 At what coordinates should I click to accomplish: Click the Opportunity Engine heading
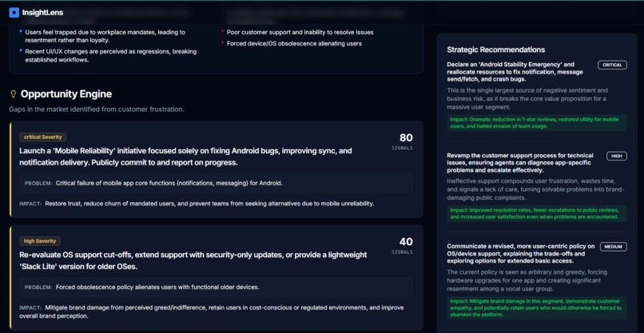tap(66, 94)
